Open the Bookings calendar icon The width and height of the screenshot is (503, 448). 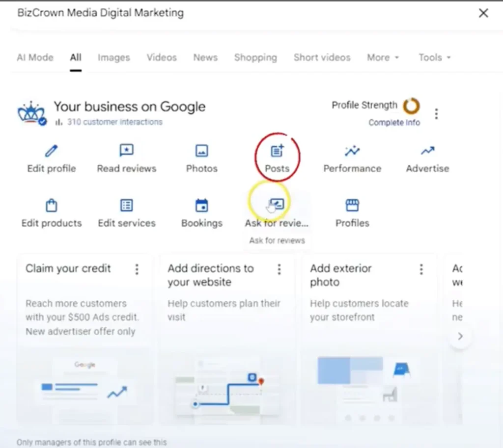point(201,205)
